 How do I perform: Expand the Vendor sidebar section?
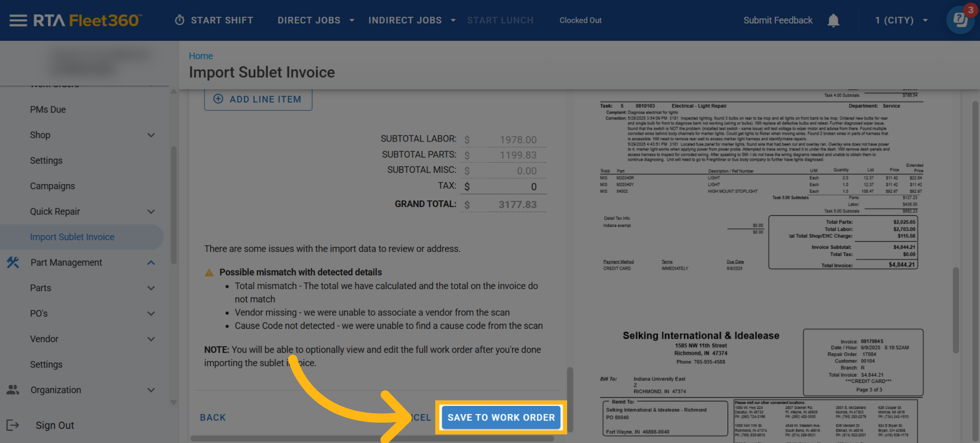pyautogui.click(x=151, y=339)
